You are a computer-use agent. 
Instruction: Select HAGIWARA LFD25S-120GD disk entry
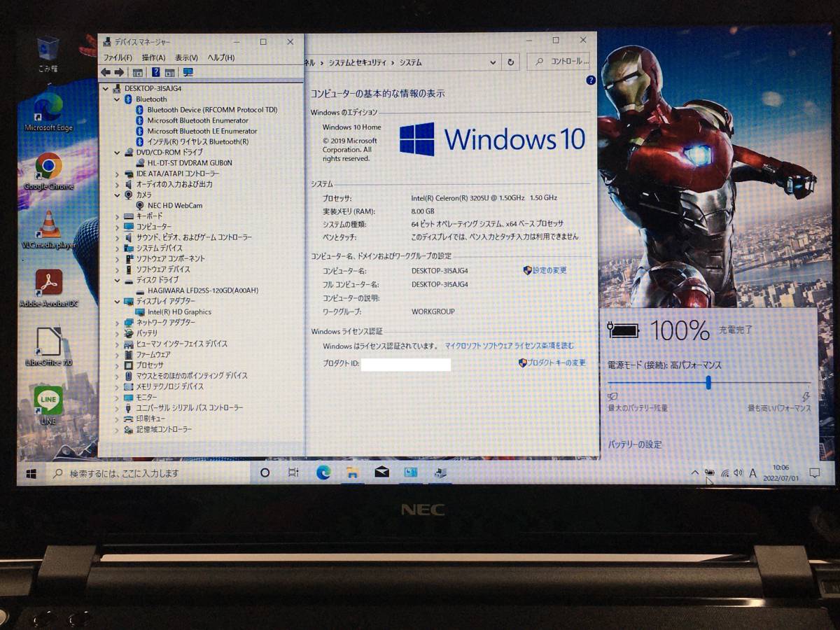[x=202, y=290]
